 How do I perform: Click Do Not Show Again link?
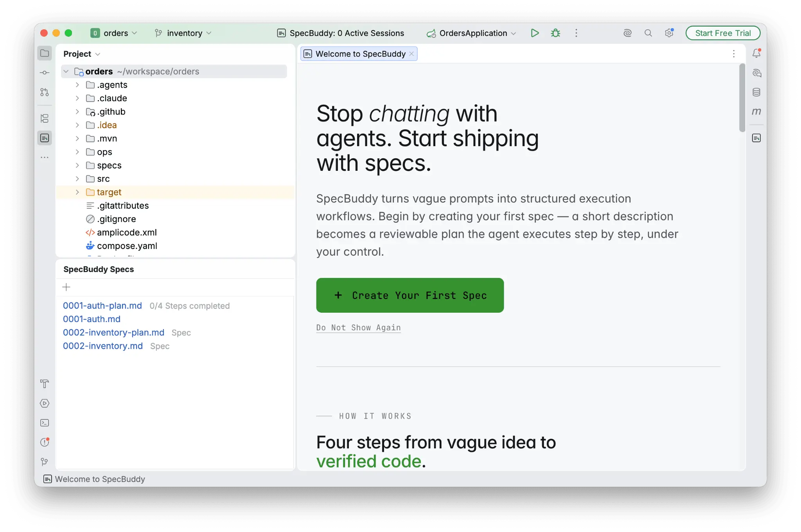pyautogui.click(x=358, y=328)
